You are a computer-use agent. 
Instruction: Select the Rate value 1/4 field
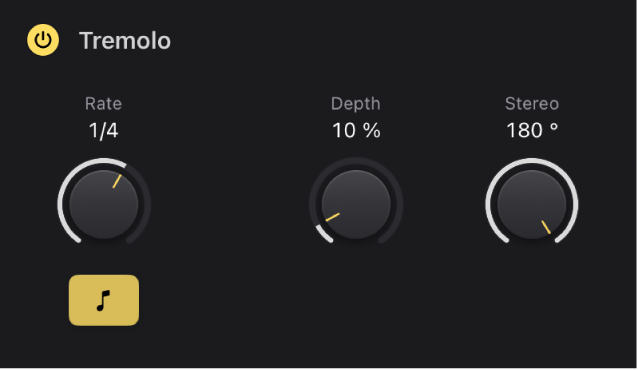(104, 131)
